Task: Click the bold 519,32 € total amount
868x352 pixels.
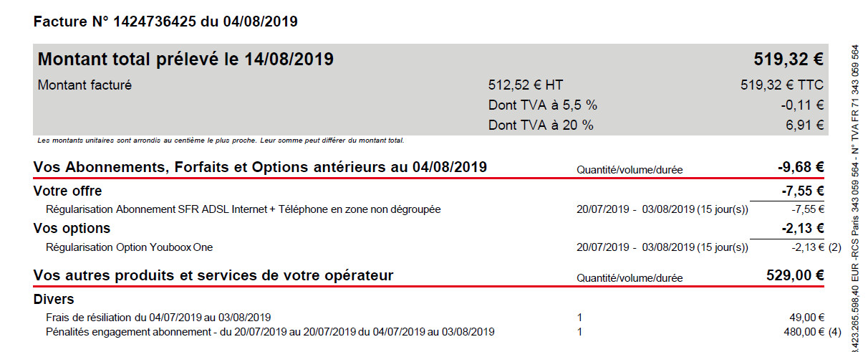Action: [x=788, y=59]
